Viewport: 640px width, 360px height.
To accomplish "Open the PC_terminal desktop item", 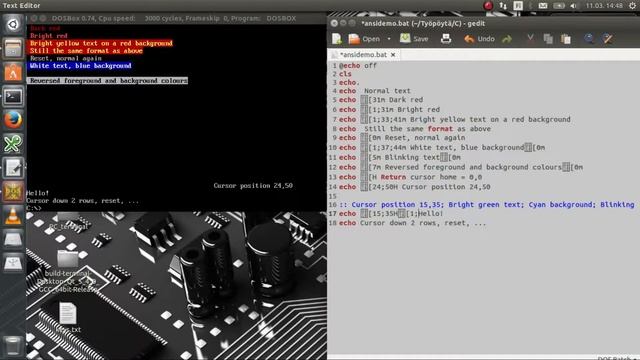I will [68, 222].
